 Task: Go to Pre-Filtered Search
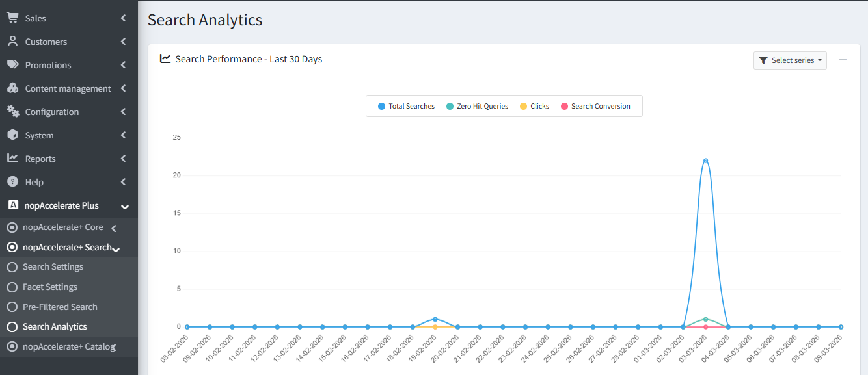click(x=60, y=307)
